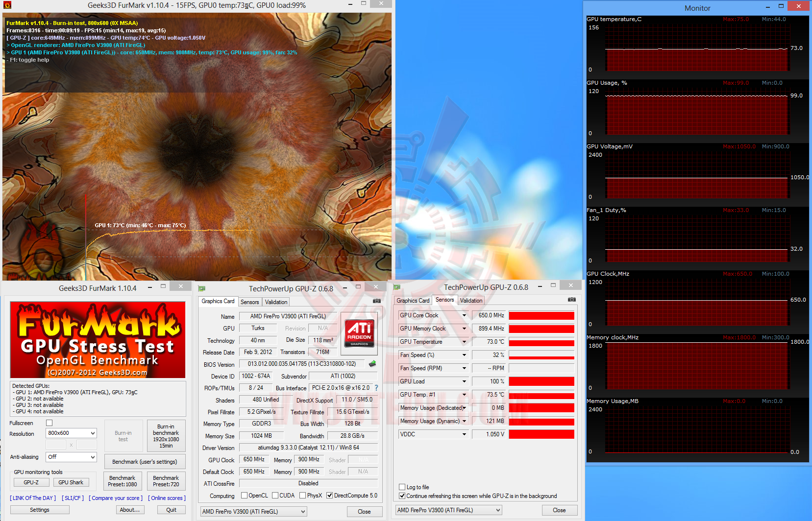Expand the GPU Temperature sensor dropdown
This screenshot has height=521, width=812.
464,342
